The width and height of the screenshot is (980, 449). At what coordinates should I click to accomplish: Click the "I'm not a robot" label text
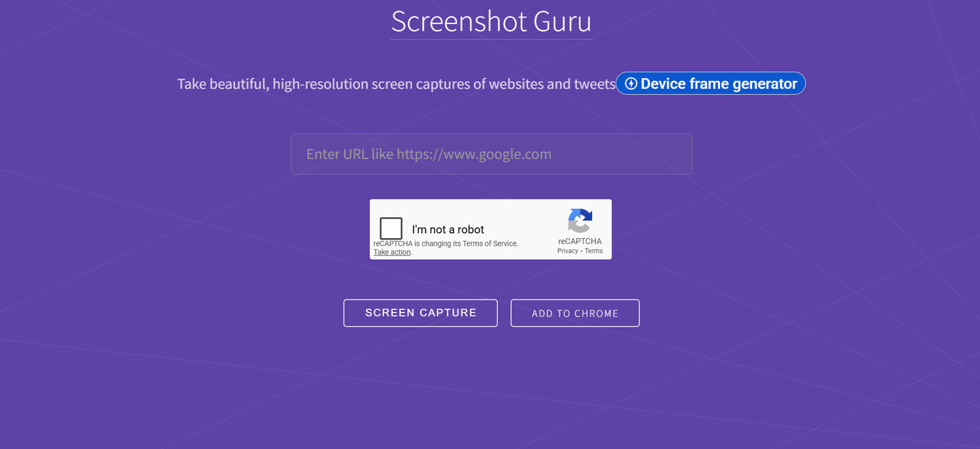448,230
